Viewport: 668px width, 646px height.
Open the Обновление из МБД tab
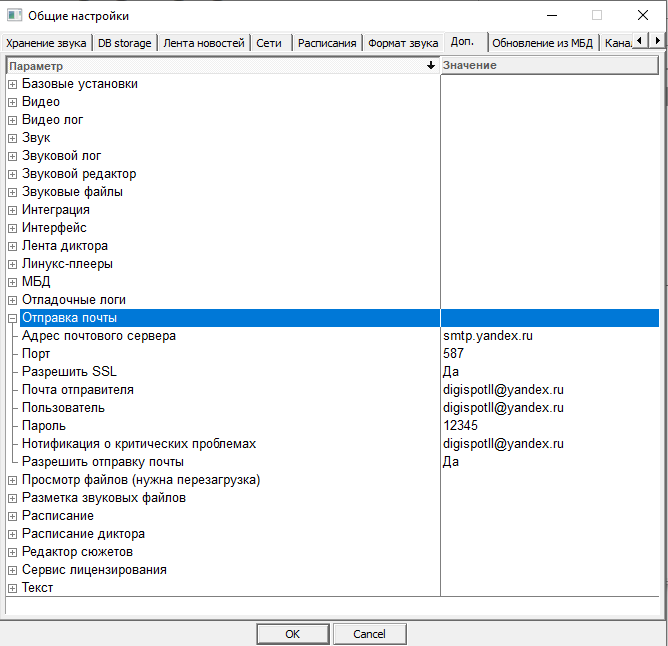pos(542,43)
